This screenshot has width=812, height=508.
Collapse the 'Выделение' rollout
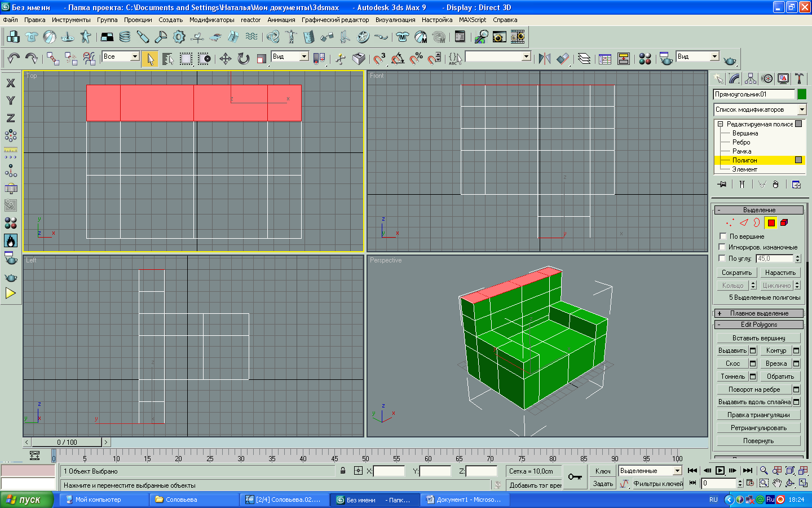pos(758,210)
